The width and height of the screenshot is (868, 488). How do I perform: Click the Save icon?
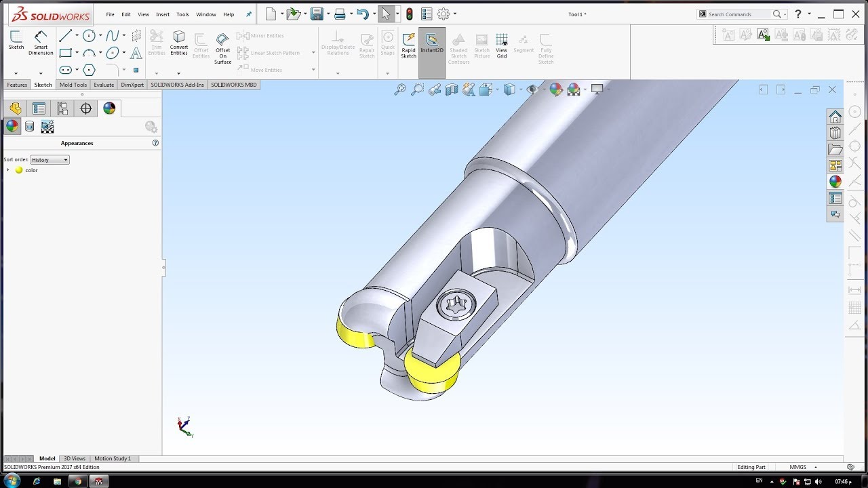(316, 14)
